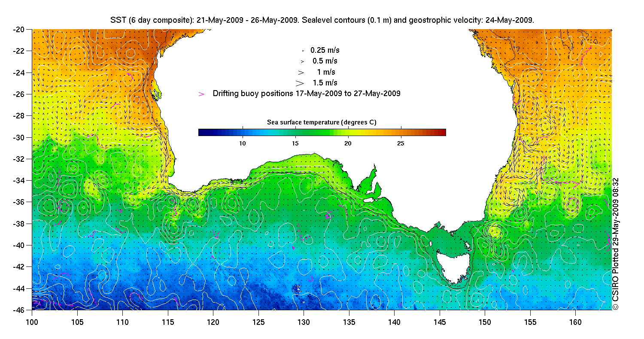This screenshot has width=644, height=339.
Task: Click longitude axis label 145
Action: pos(440,321)
